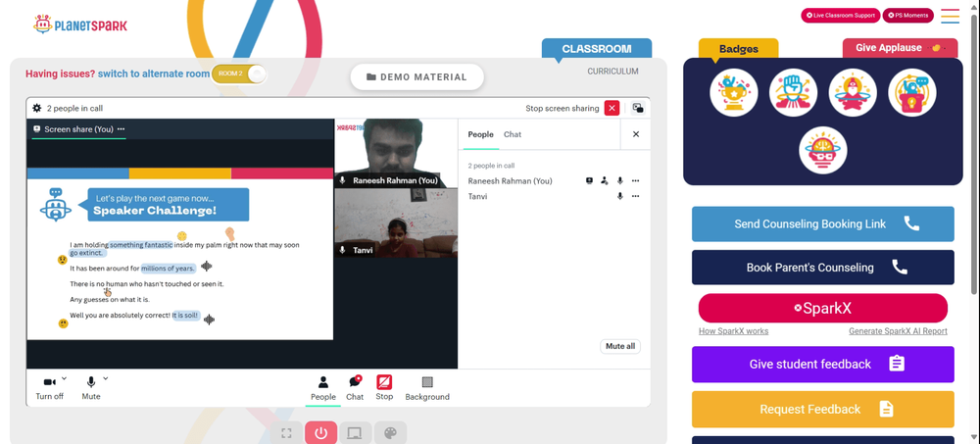980x444 pixels.
Task: Open PS Moments
Action: (908, 16)
